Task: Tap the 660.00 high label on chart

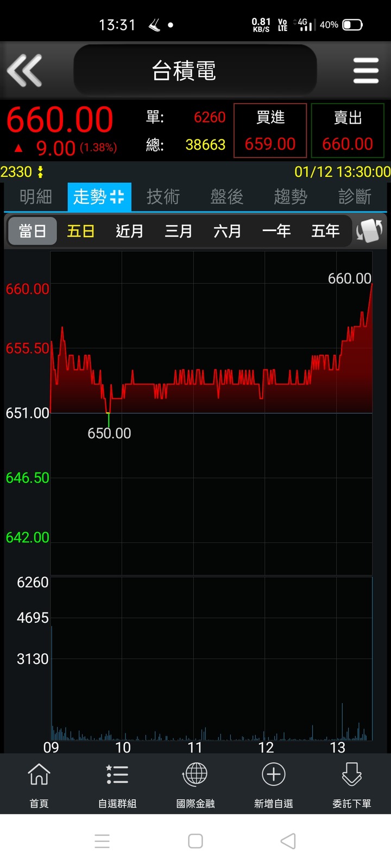Action: 350,279
